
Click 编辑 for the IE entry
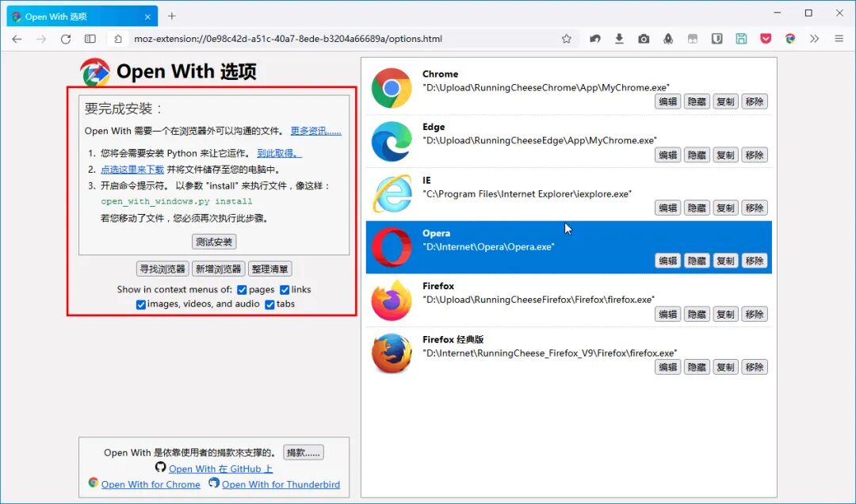coord(667,208)
